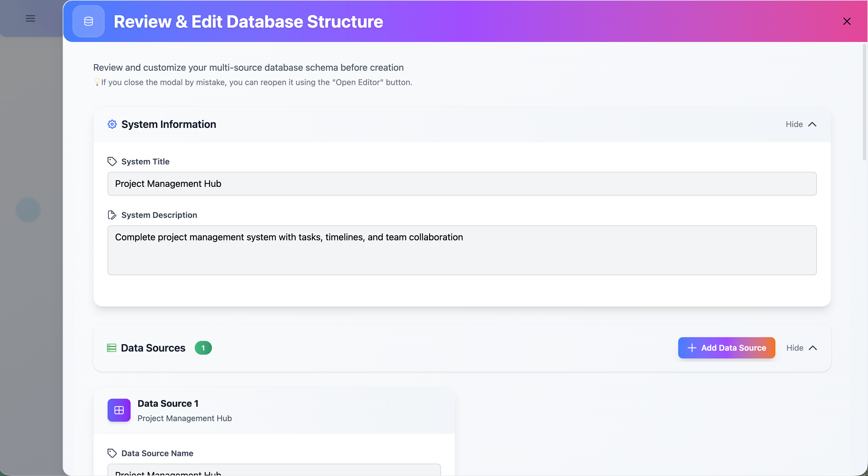Click the purple grid icon for Data Source 1
The image size is (868, 476).
point(118,410)
